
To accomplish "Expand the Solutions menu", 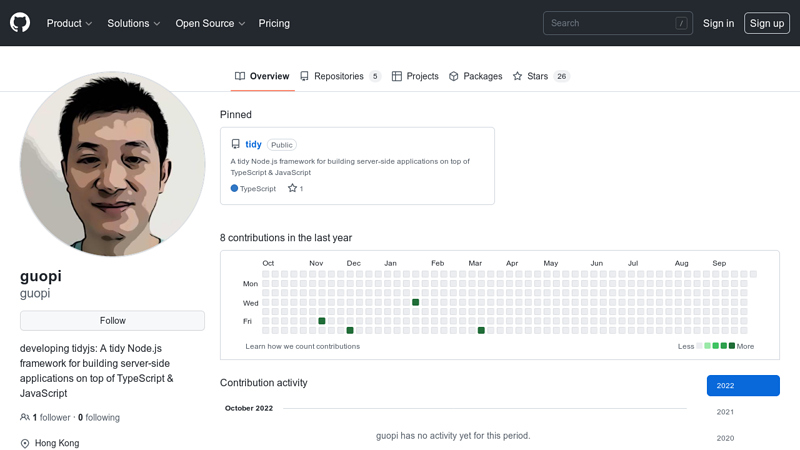I will [134, 23].
